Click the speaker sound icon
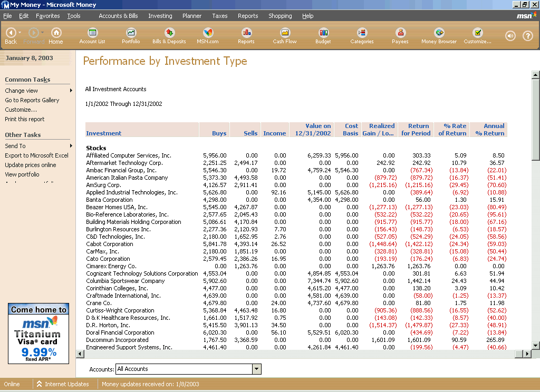 (510, 36)
